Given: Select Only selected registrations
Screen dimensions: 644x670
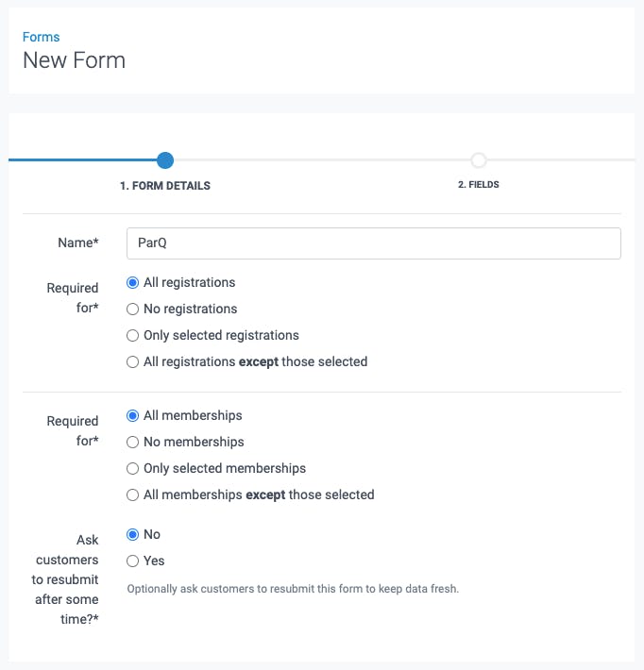Looking at the screenshot, I should [133, 335].
